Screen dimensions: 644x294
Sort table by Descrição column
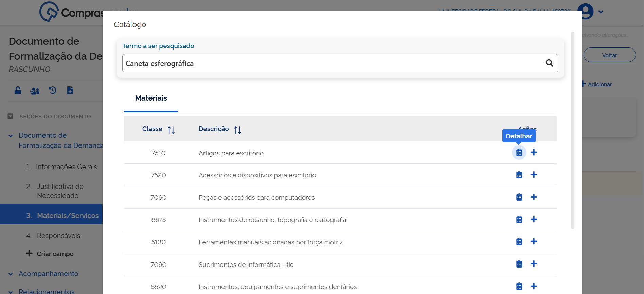[237, 130]
